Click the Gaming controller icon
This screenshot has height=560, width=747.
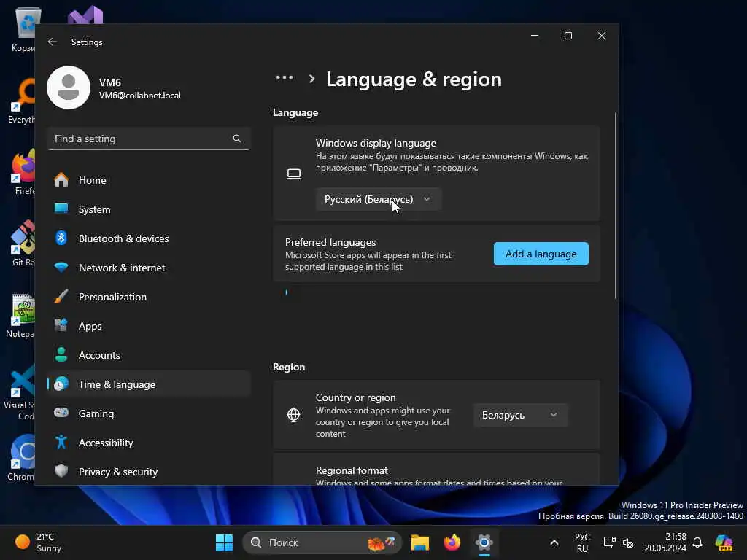point(61,413)
